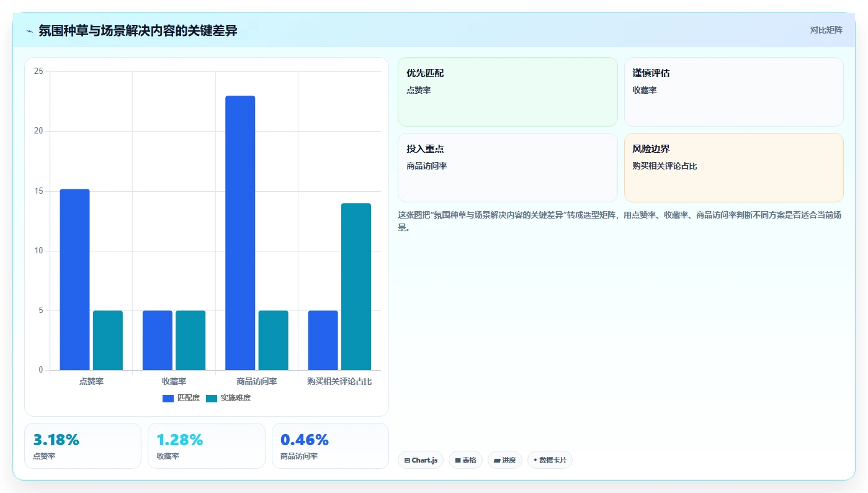
Task: Click the 点赞率 匹配度 blue bar
Action: tap(74, 279)
